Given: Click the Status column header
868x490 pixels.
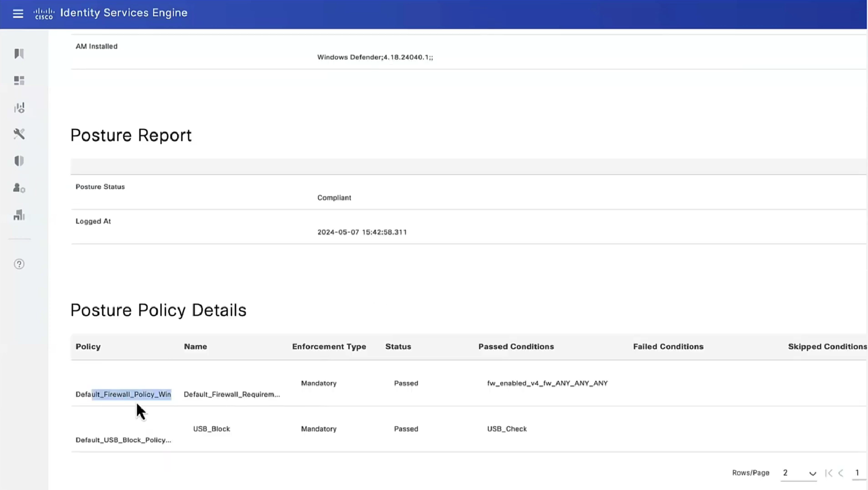Looking at the screenshot, I should click(398, 347).
